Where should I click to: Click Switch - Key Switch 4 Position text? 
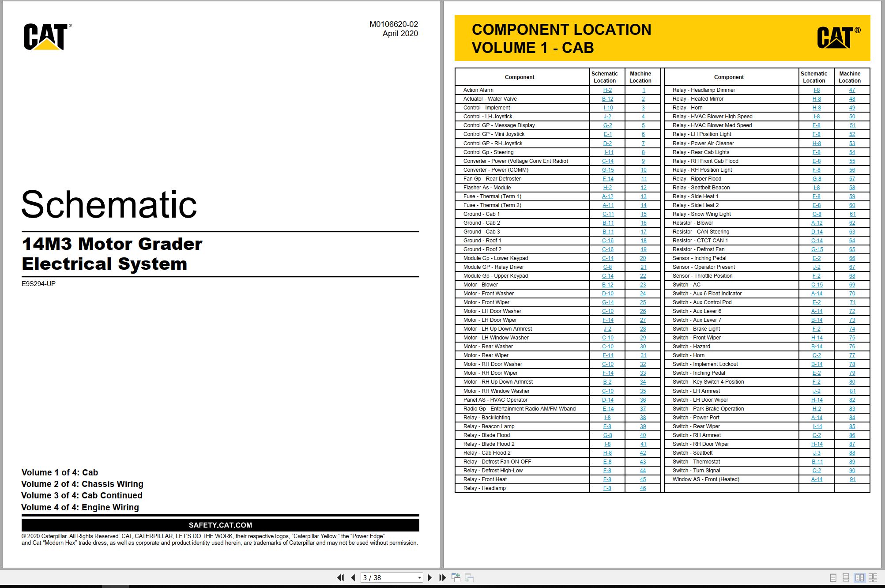(x=708, y=382)
